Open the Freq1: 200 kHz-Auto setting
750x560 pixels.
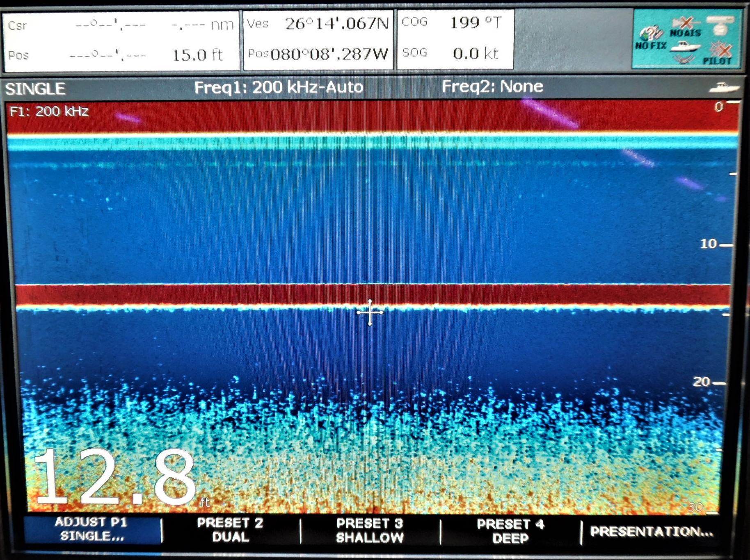279,87
